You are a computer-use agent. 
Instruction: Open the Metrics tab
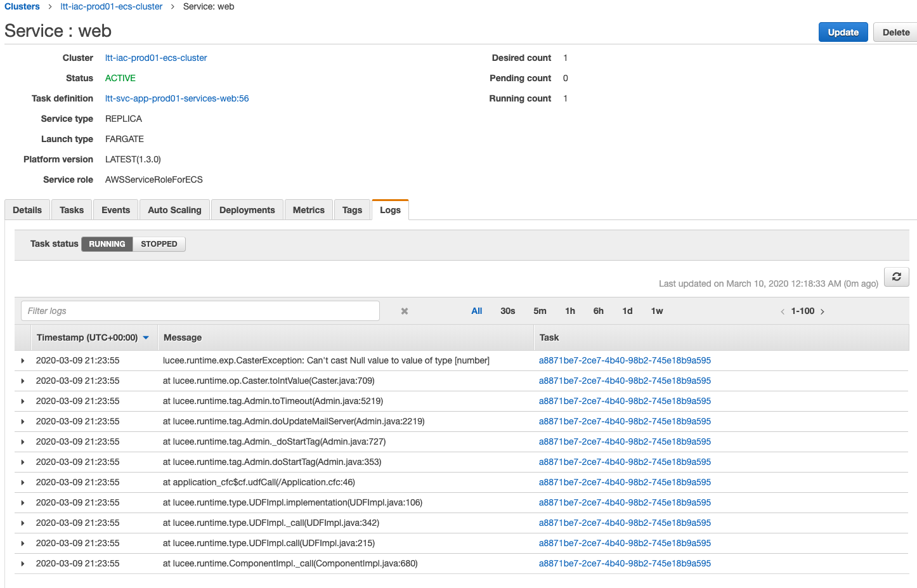[308, 210]
